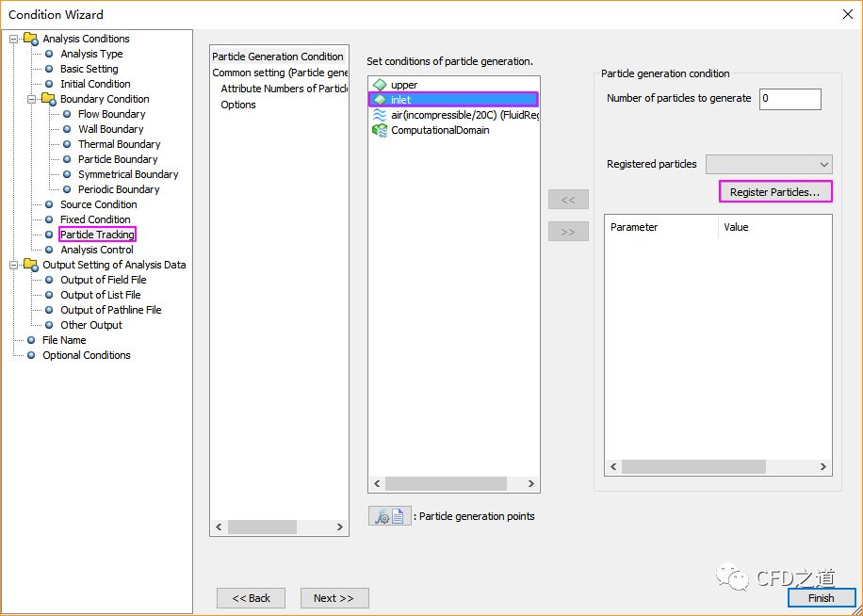Click the air fluid region wave icon
This screenshot has width=863, height=616.
[x=380, y=115]
